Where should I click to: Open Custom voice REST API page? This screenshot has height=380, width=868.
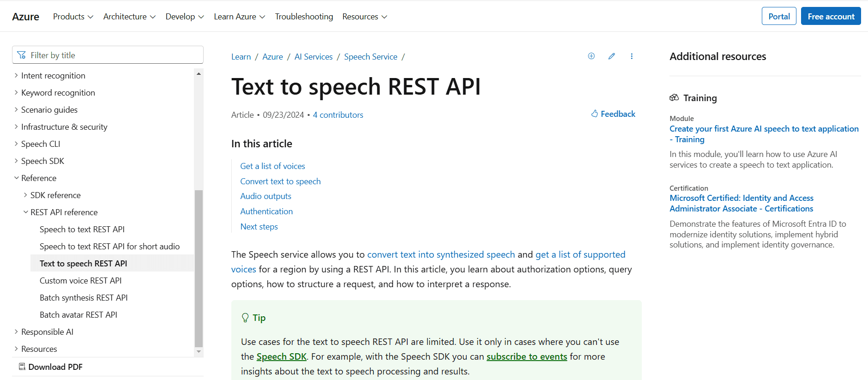pos(81,280)
